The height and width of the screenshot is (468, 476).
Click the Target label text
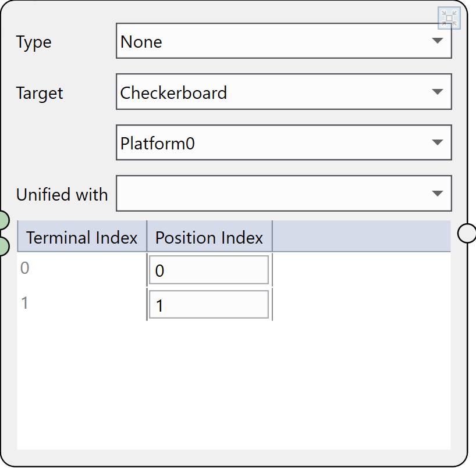tap(40, 93)
